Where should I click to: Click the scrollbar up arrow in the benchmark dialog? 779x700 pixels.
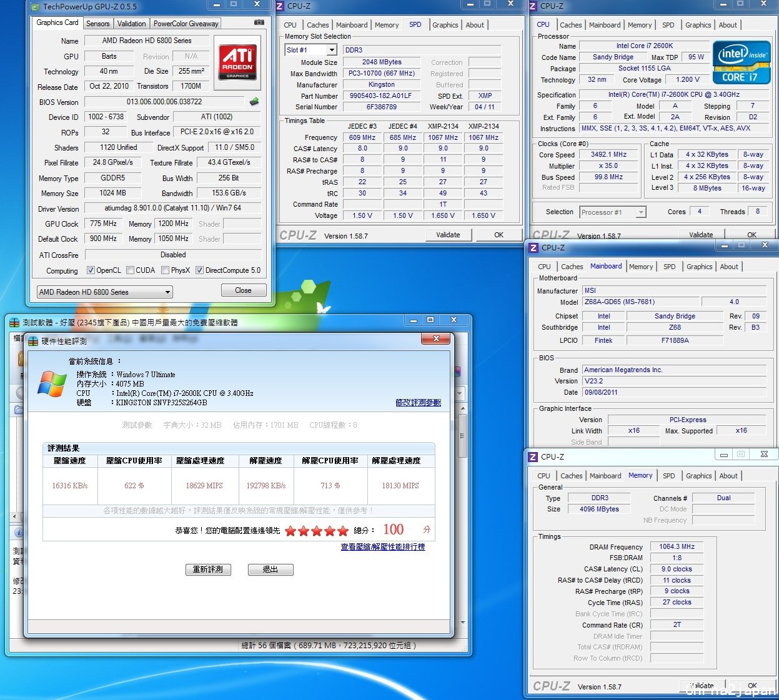(463, 408)
